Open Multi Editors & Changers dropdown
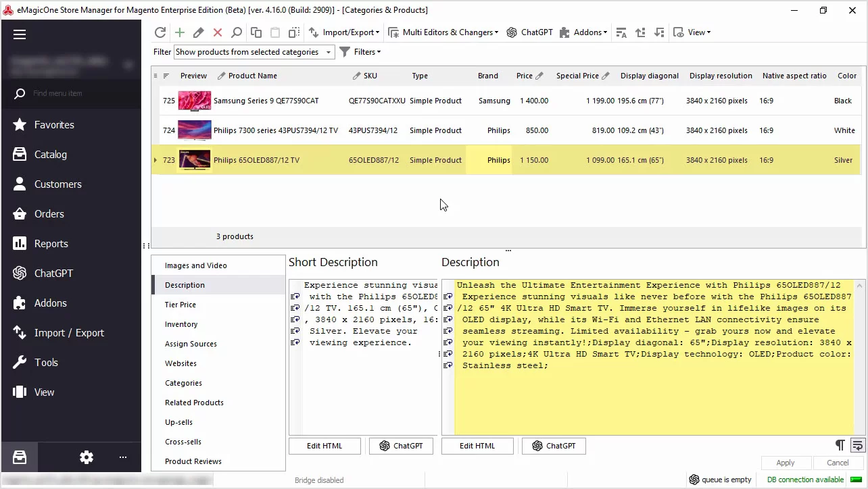 click(x=443, y=32)
